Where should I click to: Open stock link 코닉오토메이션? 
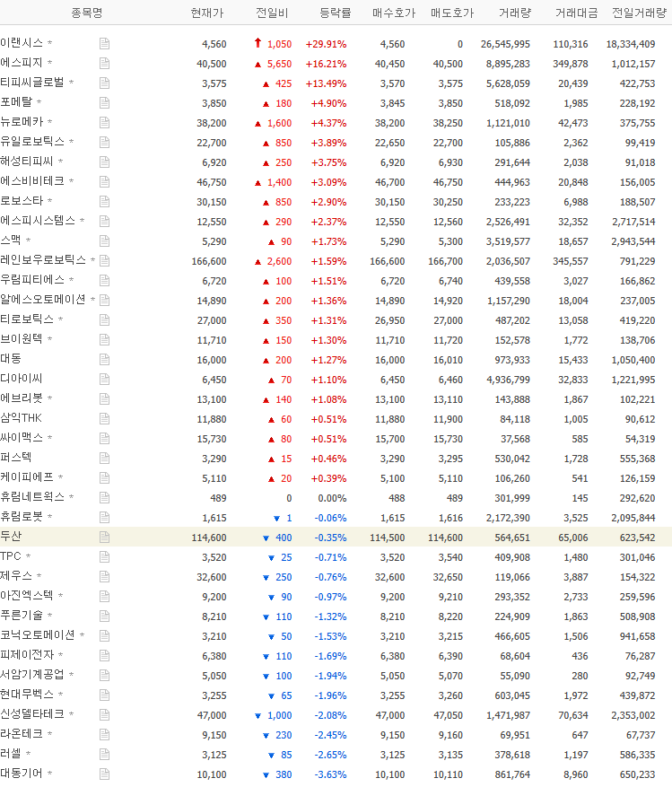(x=38, y=635)
